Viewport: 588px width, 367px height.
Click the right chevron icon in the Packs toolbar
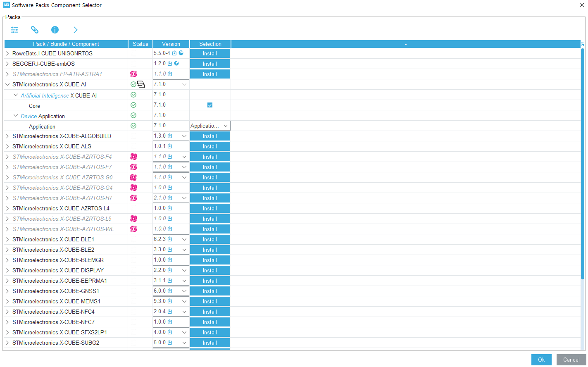(75, 30)
